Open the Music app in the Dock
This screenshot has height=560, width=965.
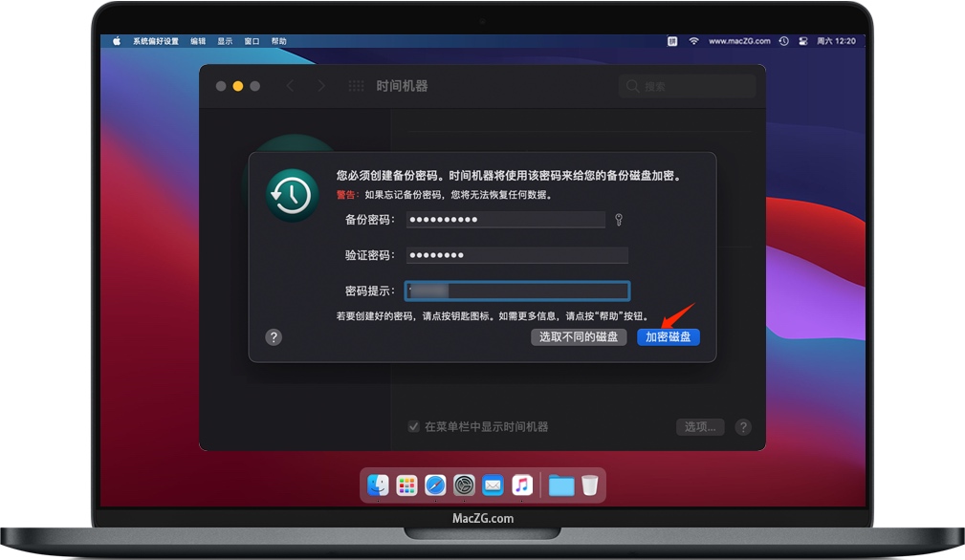[522, 485]
